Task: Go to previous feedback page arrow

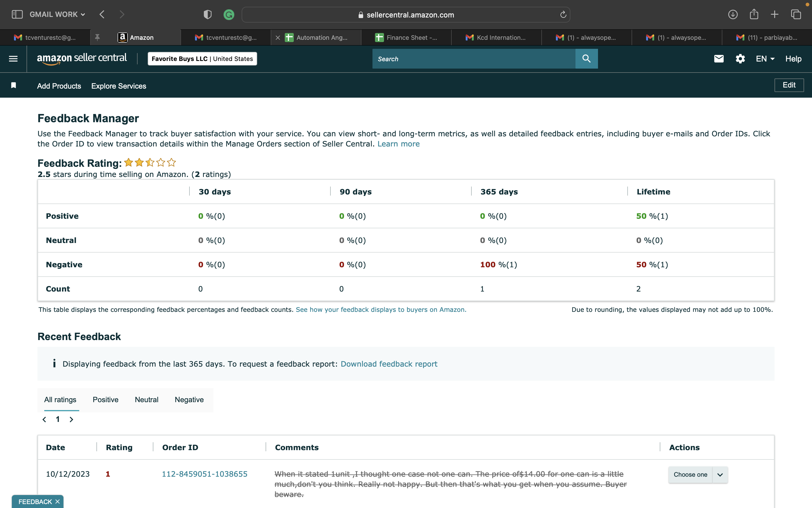Action: click(x=44, y=419)
